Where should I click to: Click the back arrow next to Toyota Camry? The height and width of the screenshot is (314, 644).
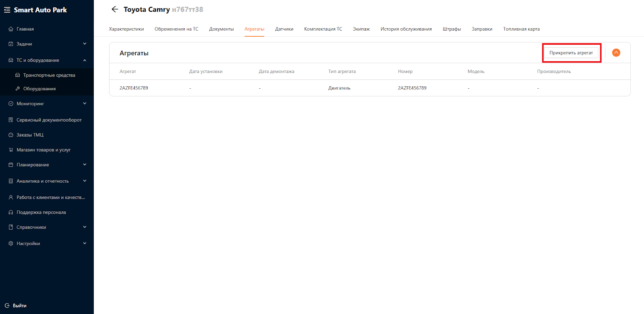(115, 9)
